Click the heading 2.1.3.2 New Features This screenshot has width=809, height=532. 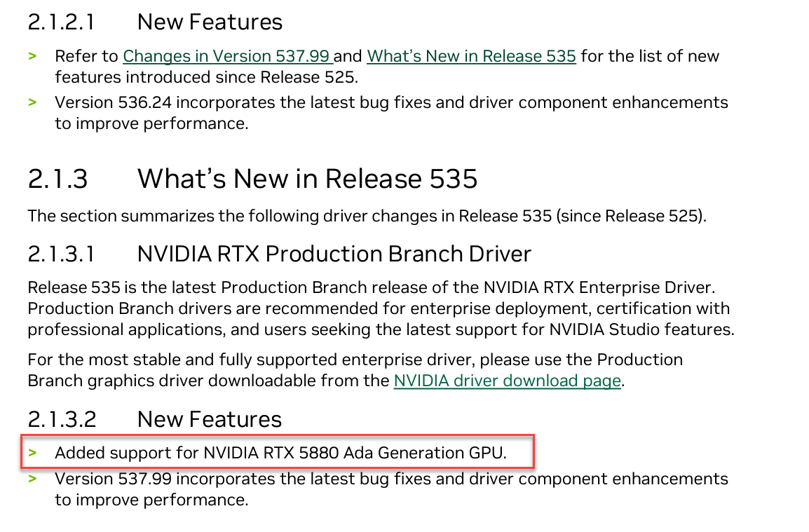coord(156,418)
